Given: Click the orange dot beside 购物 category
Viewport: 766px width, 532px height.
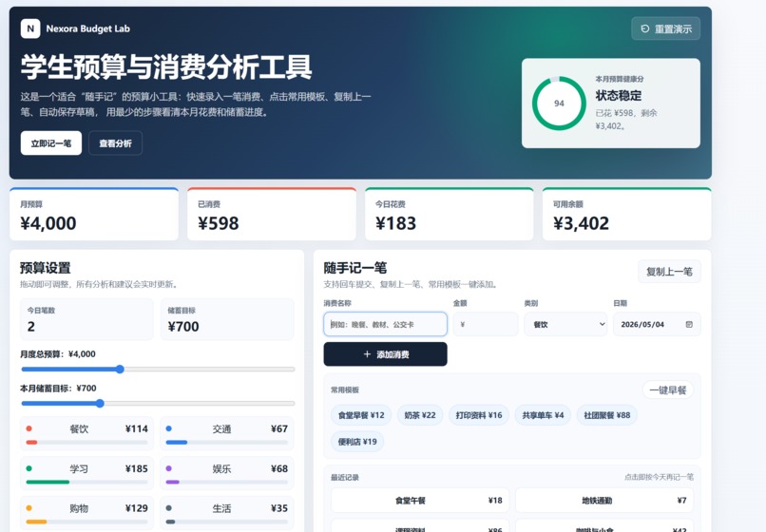Looking at the screenshot, I should tap(29, 508).
